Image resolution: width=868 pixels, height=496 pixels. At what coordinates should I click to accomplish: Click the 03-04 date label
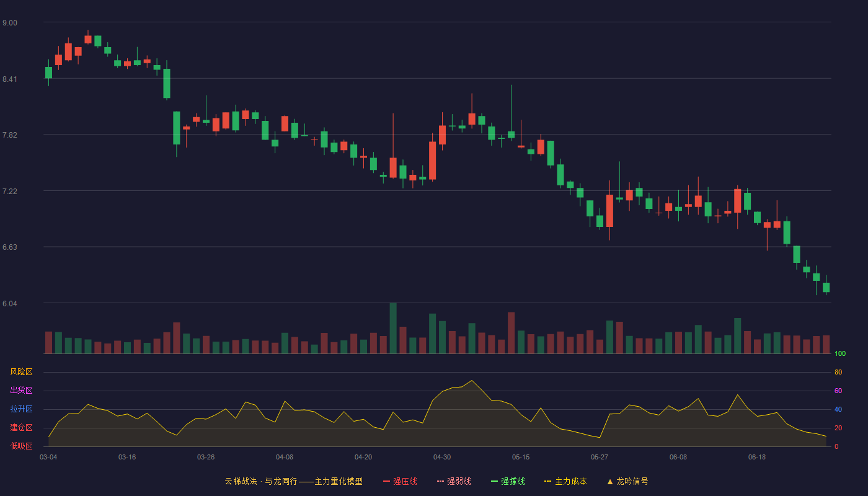point(48,457)
